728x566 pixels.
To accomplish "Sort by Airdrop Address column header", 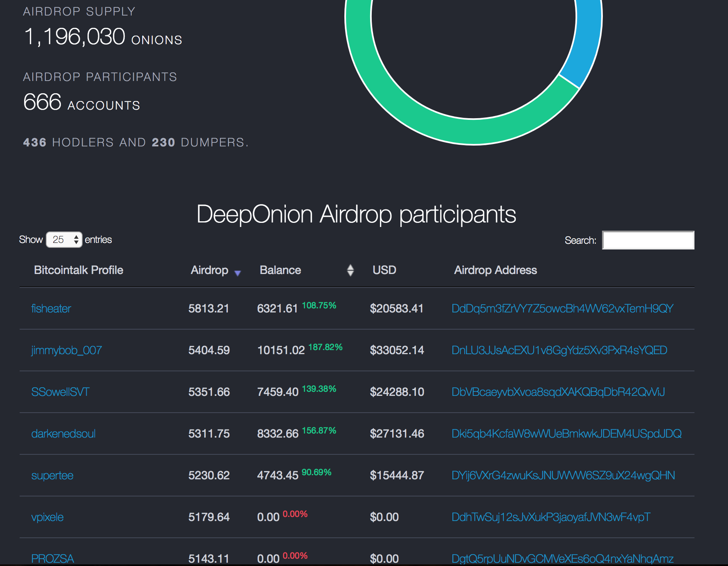I will pos(495,270).
